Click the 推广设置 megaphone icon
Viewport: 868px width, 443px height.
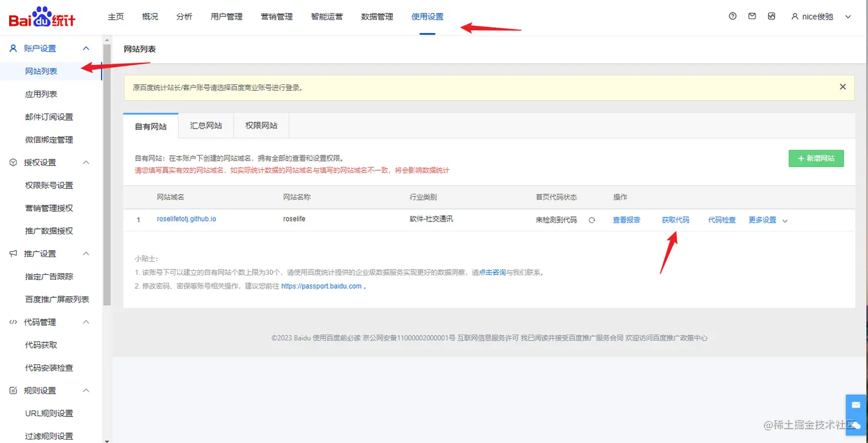point(13,254)
